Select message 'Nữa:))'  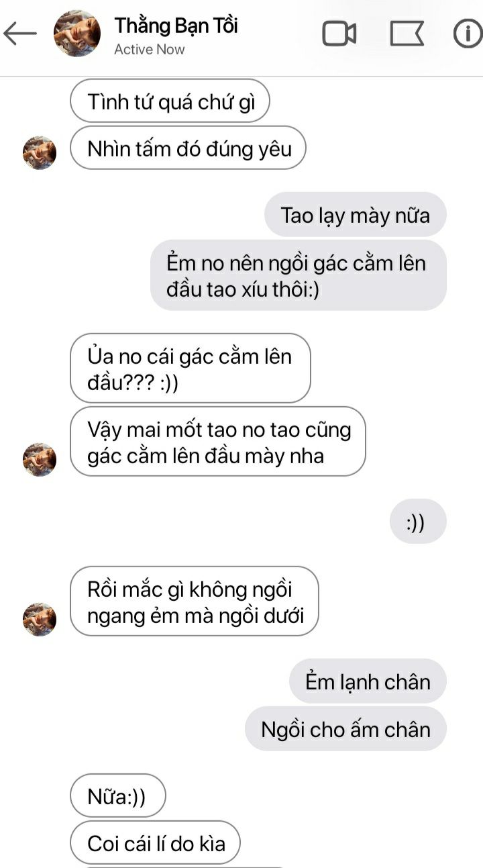(117, 795)
